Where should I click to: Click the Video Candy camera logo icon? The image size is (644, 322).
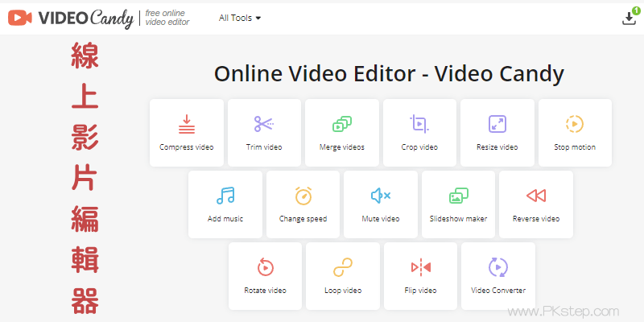coord(19,18)
